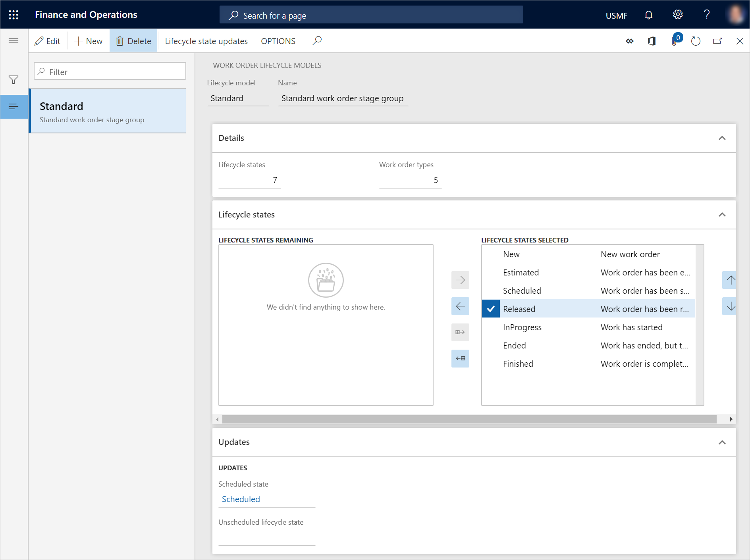Click the add-all lifecycle states icon

(x=460, y=332)
